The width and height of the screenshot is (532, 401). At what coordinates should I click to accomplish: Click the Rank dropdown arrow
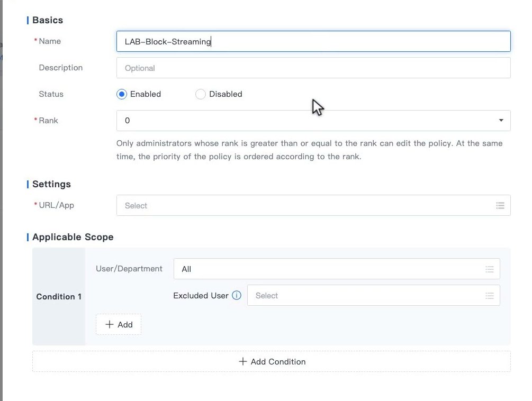tap(501, 120)
